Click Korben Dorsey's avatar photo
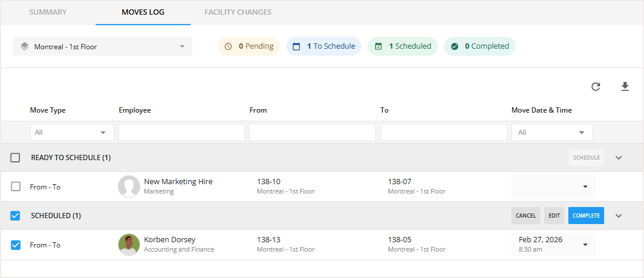This screenshot has height=278, width=644. tap(129, 245)
